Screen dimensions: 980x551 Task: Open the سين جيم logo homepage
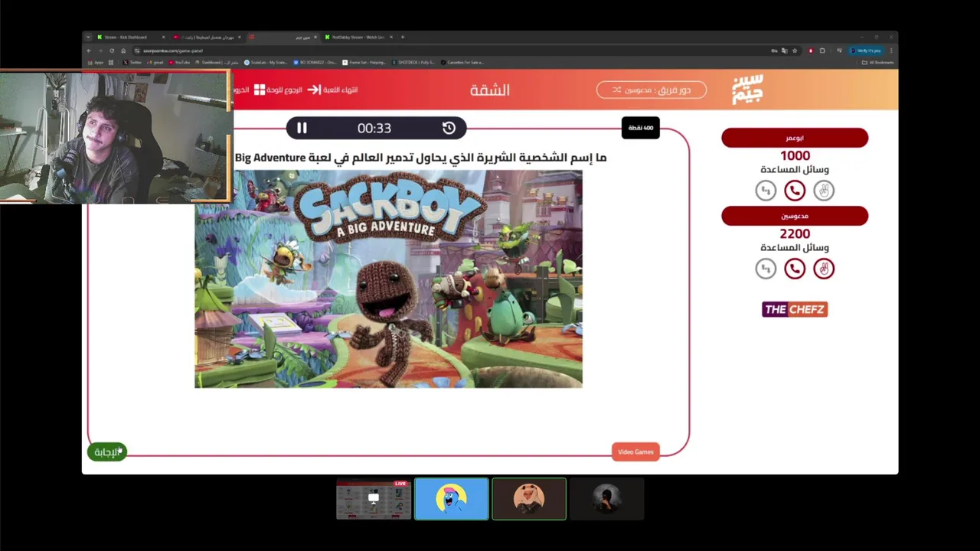pyautogui.click(x=747, y=90)
